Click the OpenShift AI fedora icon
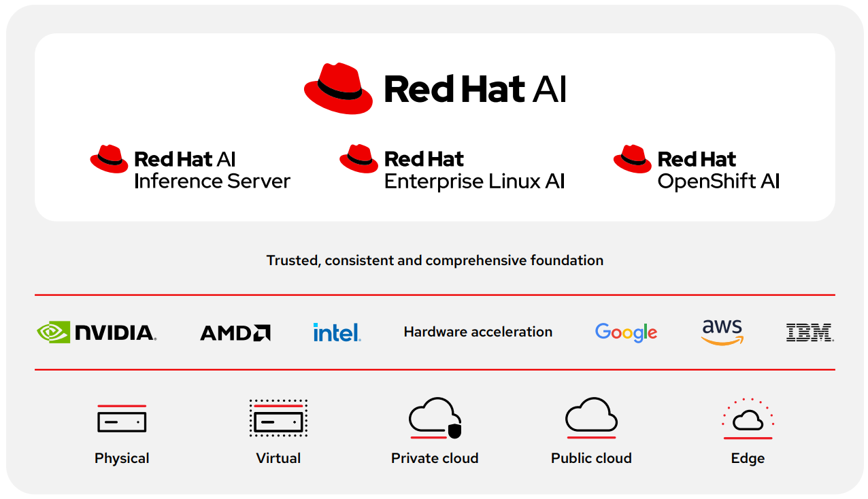The height and width of the screenshot is (499, 868). coord(633,159)
